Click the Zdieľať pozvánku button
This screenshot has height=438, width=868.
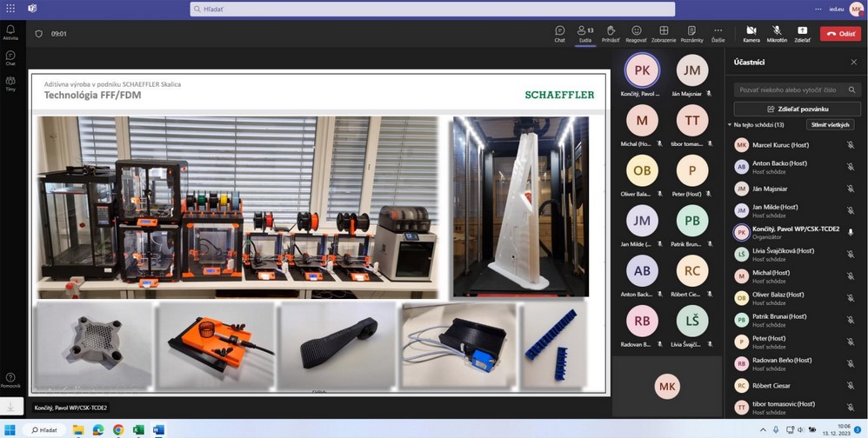pyautogui.click(x=797, y=109)
